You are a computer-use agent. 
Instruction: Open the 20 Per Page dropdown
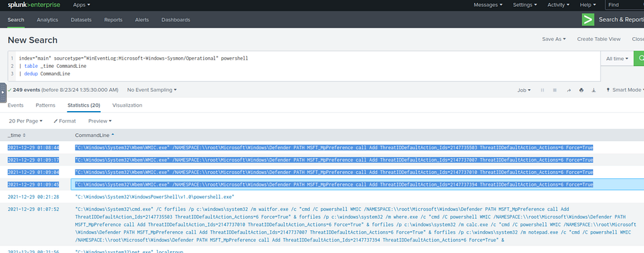point(25,121)
